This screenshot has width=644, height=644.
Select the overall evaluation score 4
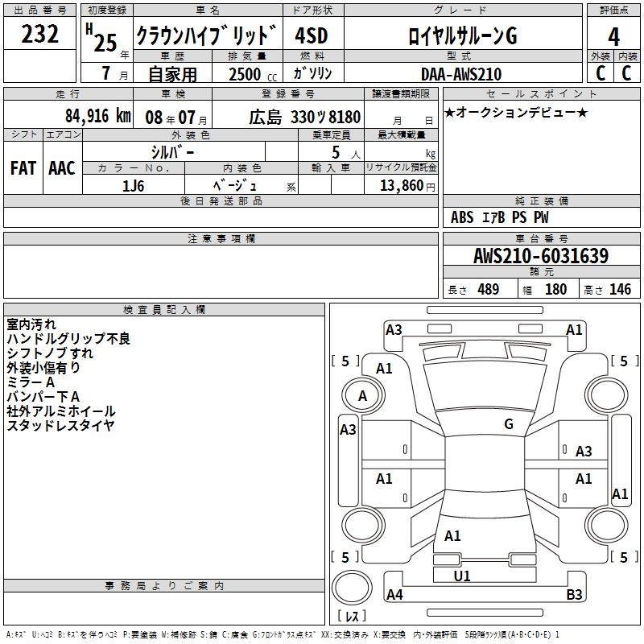click(x=613, y=35)
